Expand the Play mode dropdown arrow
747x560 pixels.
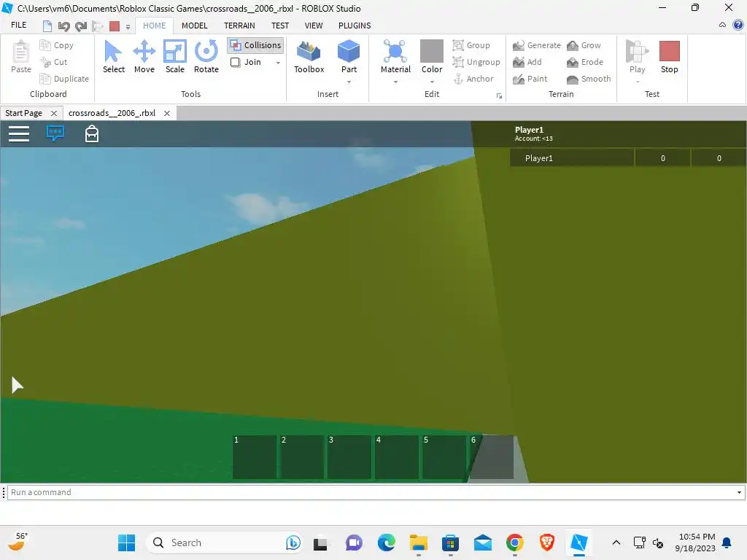click(x=637, y=82)
